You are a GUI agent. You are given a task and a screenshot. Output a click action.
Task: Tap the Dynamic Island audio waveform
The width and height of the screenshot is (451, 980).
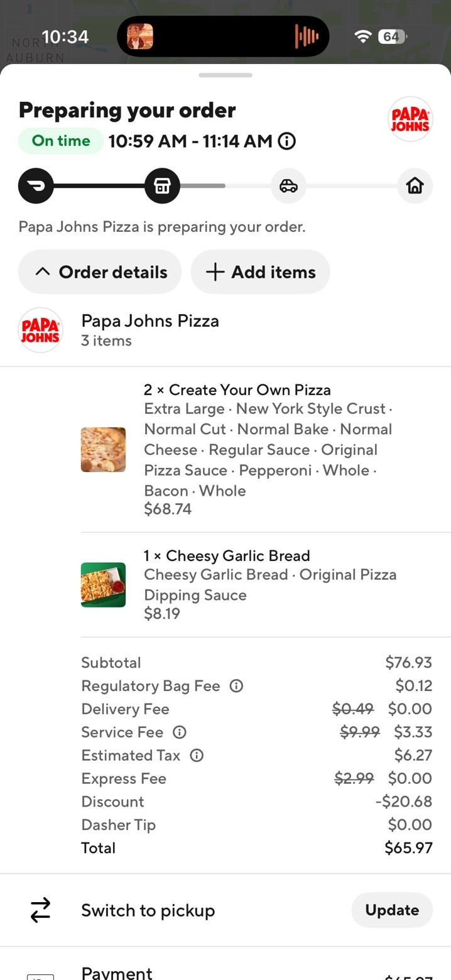click(x=307, y=36)
